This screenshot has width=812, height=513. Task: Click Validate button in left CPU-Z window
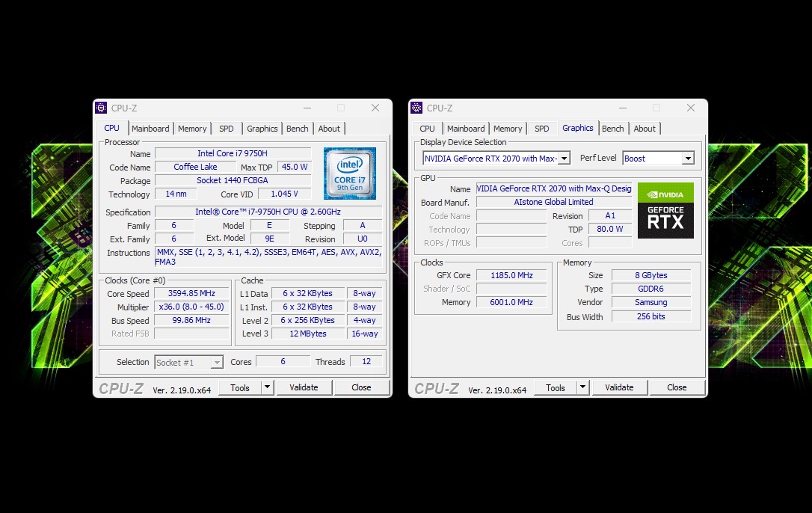tap(304, 387)
